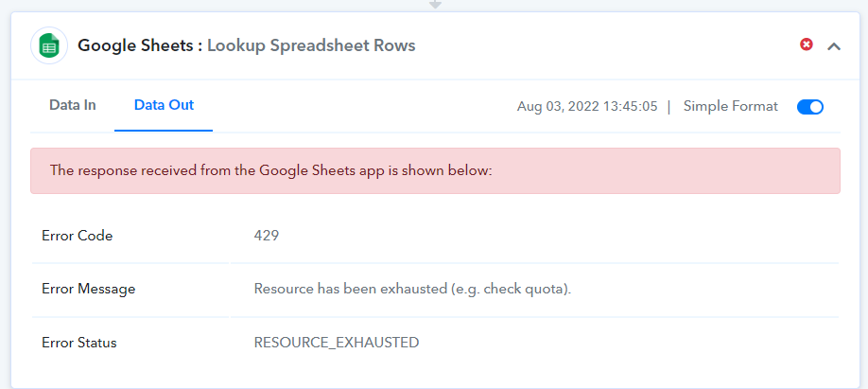The width and height of the screenshot is (868, 389).
Task: Click the Error Status label
Action: [x=79, y=343]
